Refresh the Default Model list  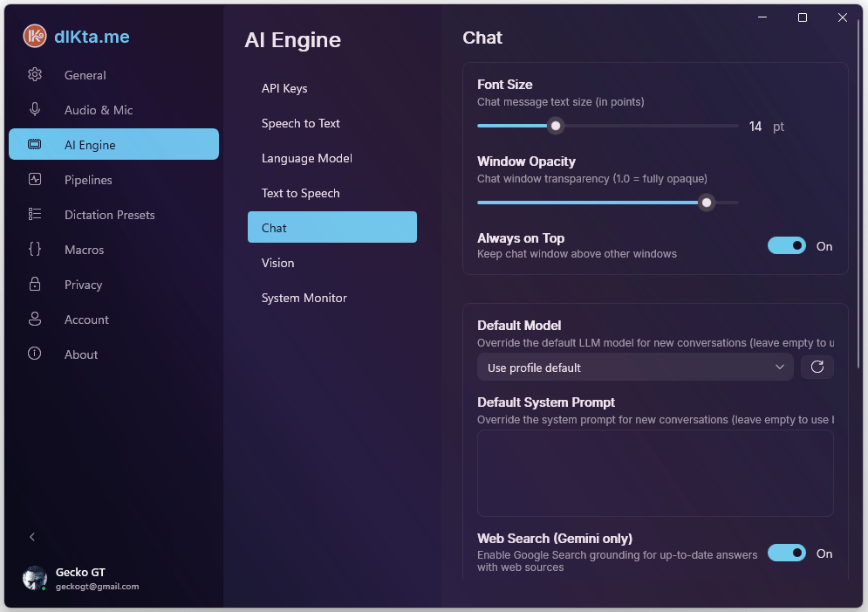pos(817,367)
